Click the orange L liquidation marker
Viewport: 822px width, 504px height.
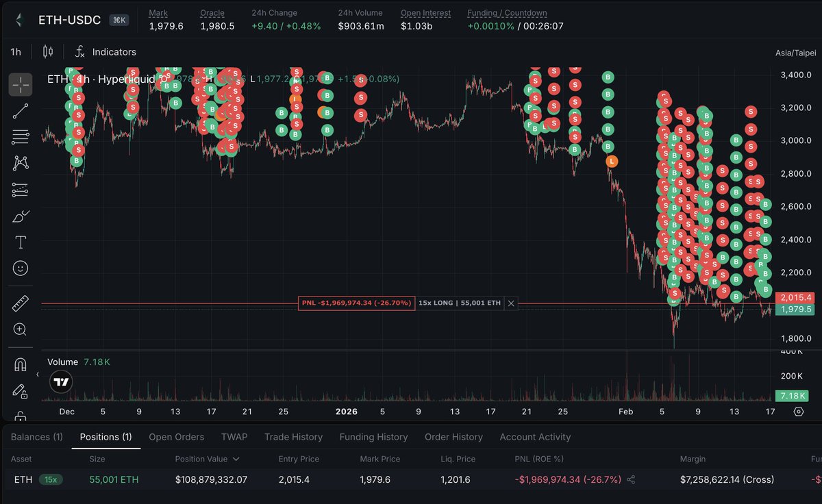[x=612, y=161]
